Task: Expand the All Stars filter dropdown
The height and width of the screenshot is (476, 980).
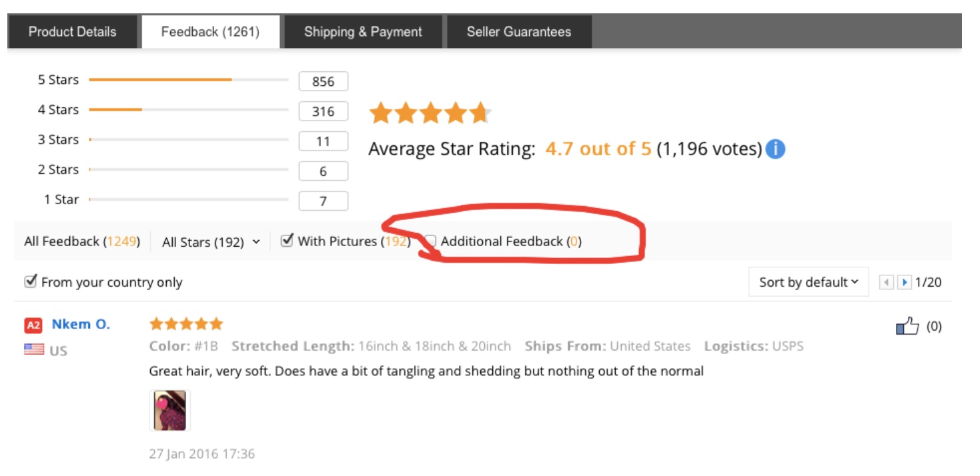Action: point(211,242)
